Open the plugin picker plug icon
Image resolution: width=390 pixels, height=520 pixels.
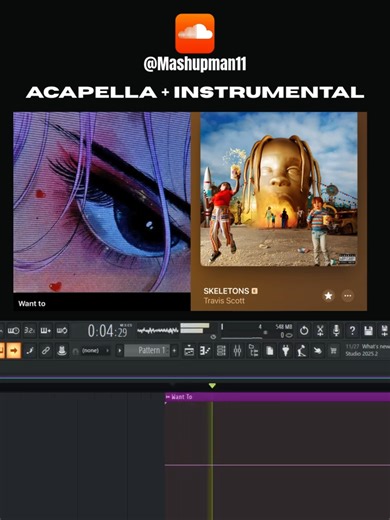286,351
